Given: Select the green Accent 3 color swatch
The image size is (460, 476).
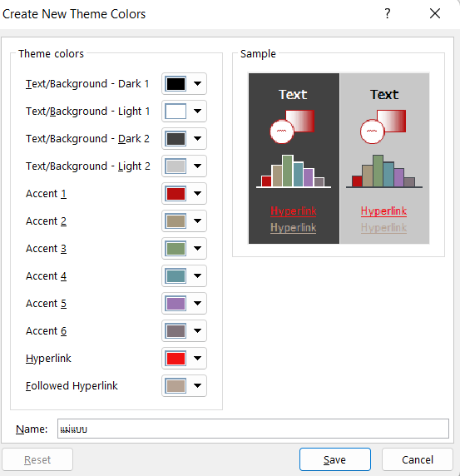Looking at the screenshot, I should tap(176, 249).
